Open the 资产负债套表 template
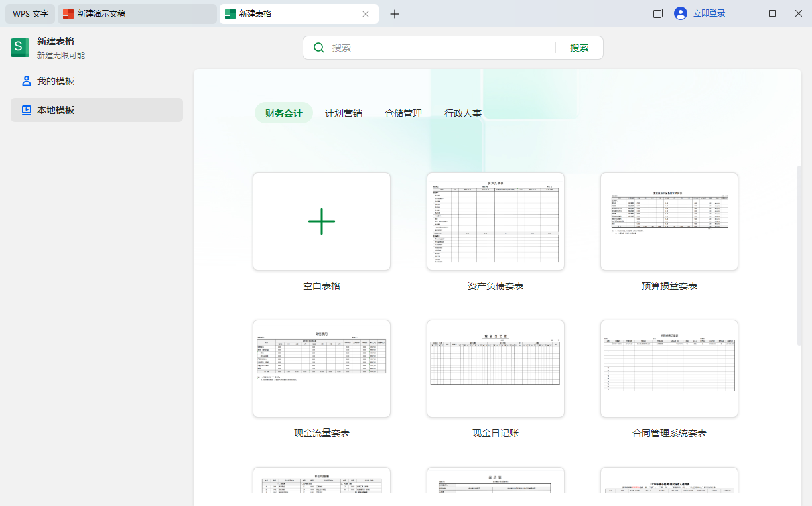This screenshot has width=812, height=506. [495, 221]
